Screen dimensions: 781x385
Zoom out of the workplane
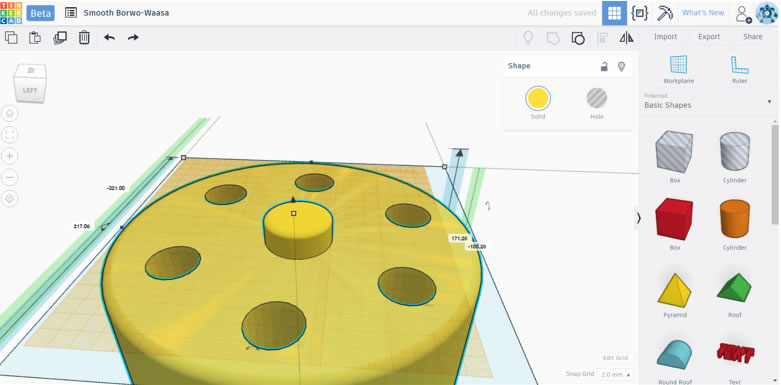point(9,177)
